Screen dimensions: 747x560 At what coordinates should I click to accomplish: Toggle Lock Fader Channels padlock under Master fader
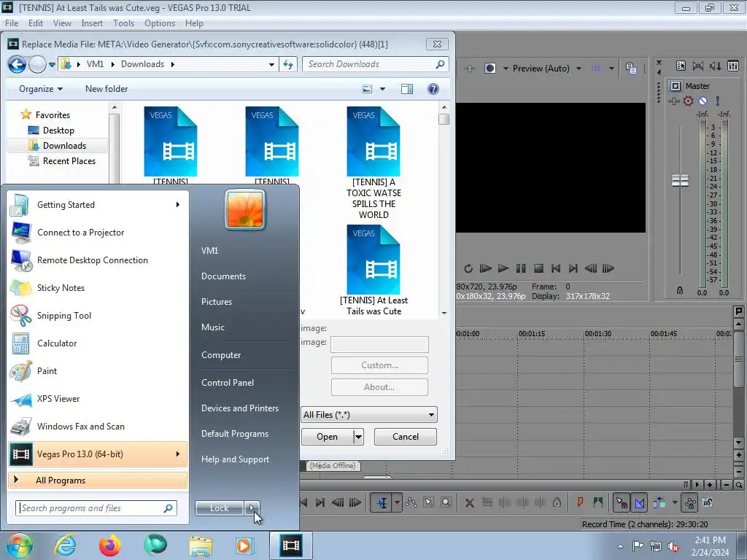pyautogui.click(x=680, y=290)
